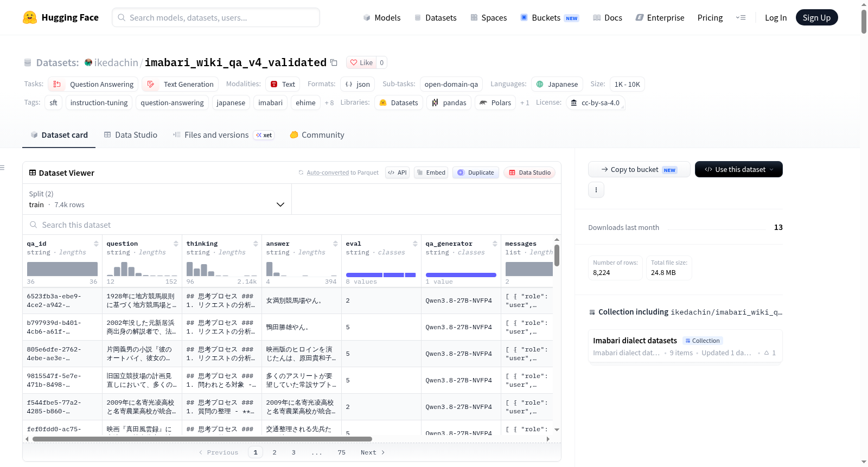Open the navigation overflow menu icon
This screenshot has height=467, width=868.
(x=741, y=17)
